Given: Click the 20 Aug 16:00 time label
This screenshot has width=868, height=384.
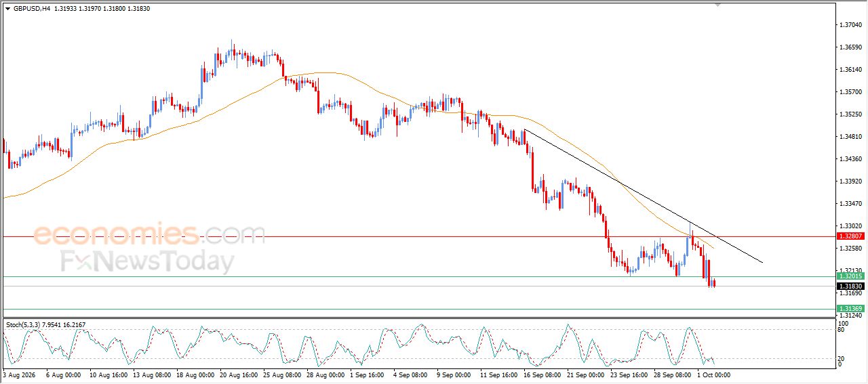Looking at the screenshot, I should click(x=239, y=375).
